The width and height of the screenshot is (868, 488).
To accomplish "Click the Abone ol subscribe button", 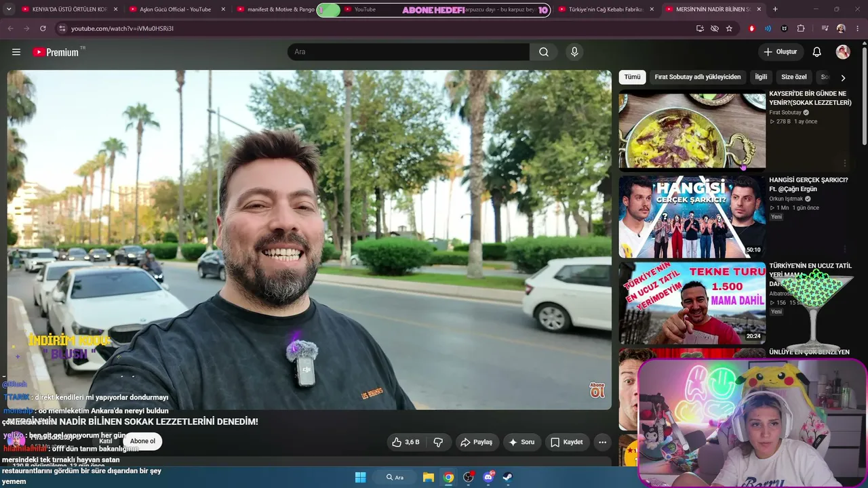I will click(142, 441).
